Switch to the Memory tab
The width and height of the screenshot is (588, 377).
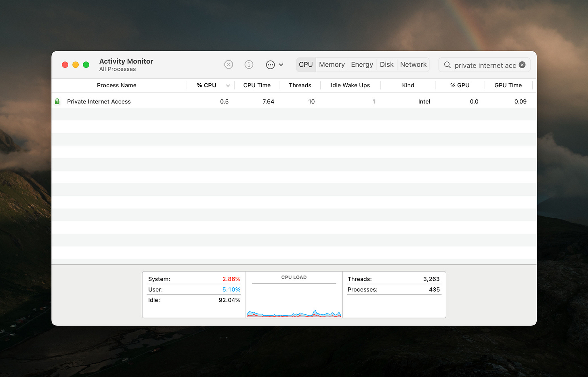pos(332,65)
